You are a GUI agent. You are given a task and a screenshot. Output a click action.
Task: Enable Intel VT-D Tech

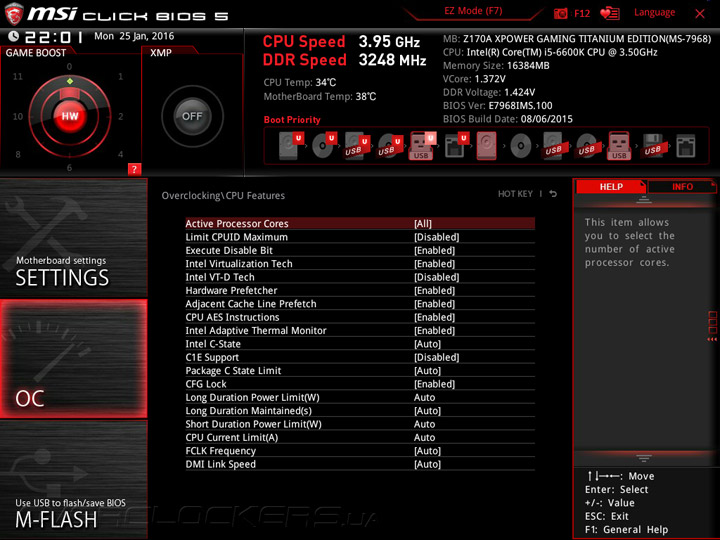tap(360, 277)
